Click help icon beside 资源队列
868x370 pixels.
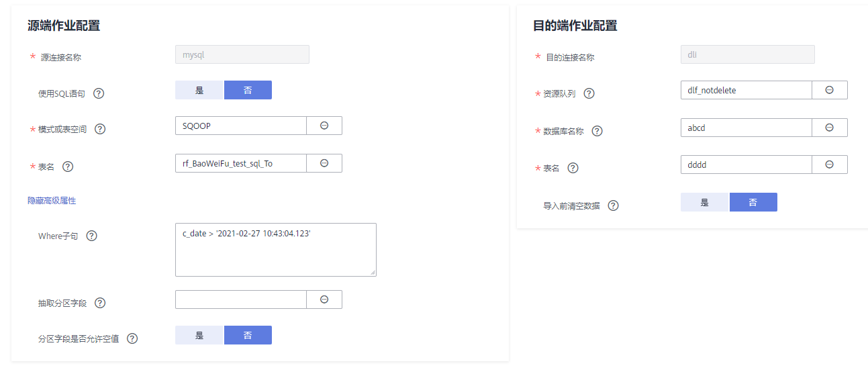tap(589, 93)
